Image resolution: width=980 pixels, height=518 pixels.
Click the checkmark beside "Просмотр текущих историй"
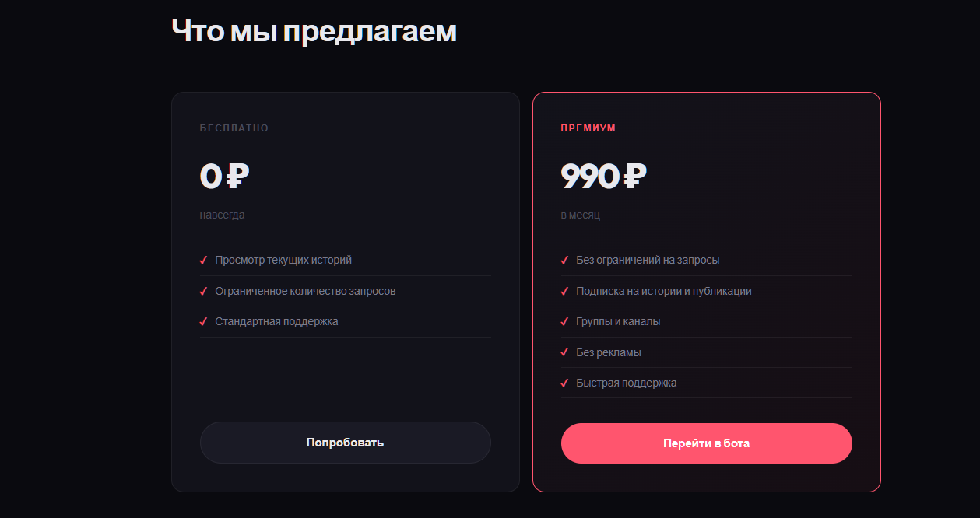[203, 261]
